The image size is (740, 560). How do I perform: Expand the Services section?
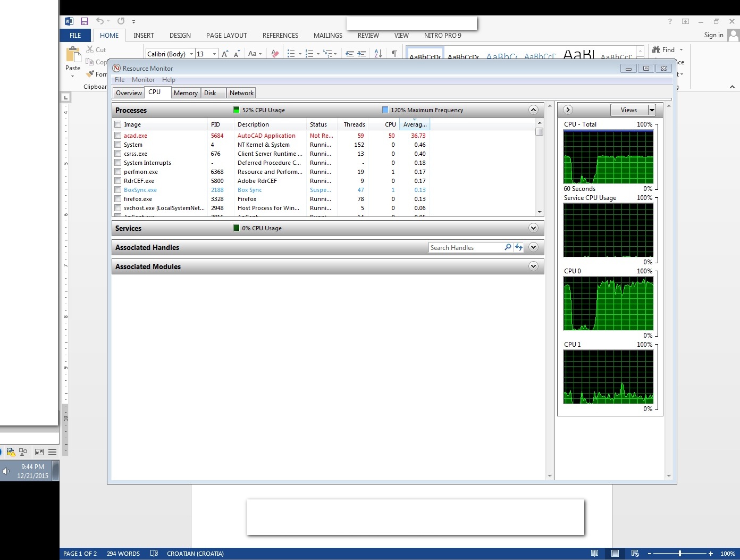(x=533, y=228)
